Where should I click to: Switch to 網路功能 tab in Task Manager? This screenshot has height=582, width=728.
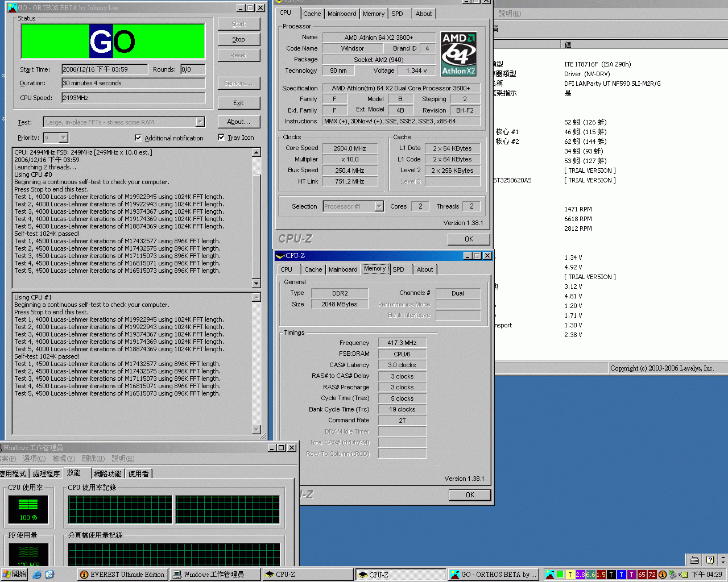pos(107,473)
